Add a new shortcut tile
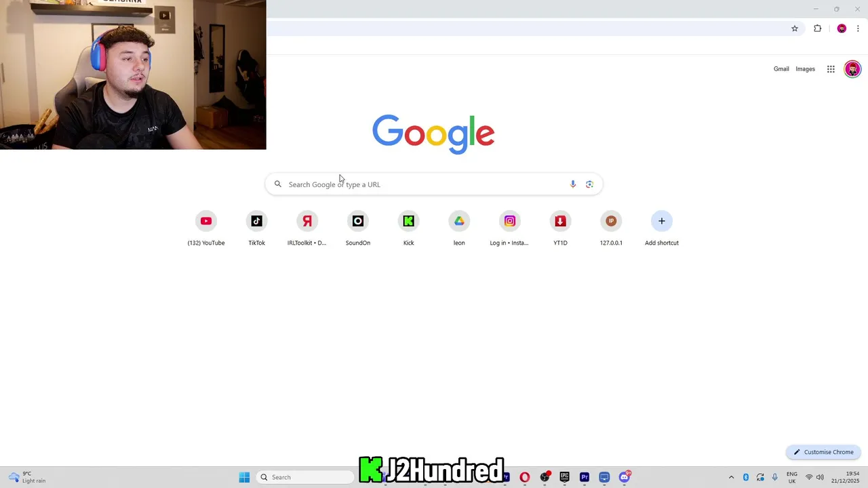868x488 pixels. (x=662, y=228)
